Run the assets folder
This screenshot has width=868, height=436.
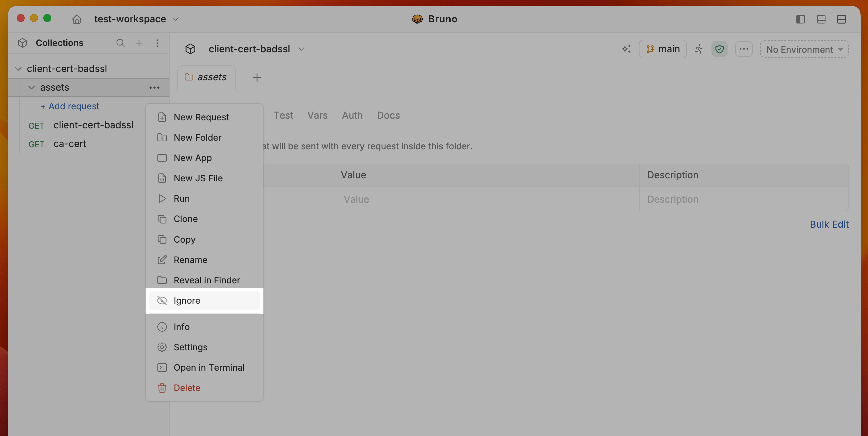pyautogui.click(x=204, y=199)
